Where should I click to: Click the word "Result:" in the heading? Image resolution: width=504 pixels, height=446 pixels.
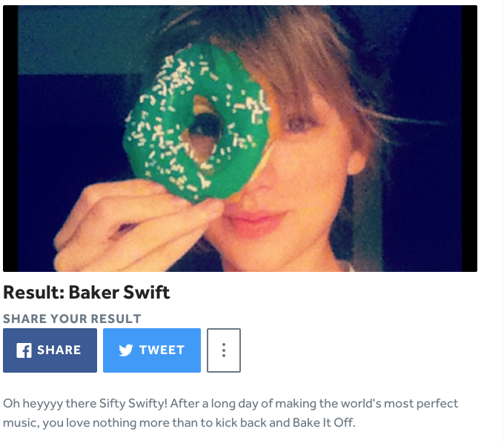point(33,293)
